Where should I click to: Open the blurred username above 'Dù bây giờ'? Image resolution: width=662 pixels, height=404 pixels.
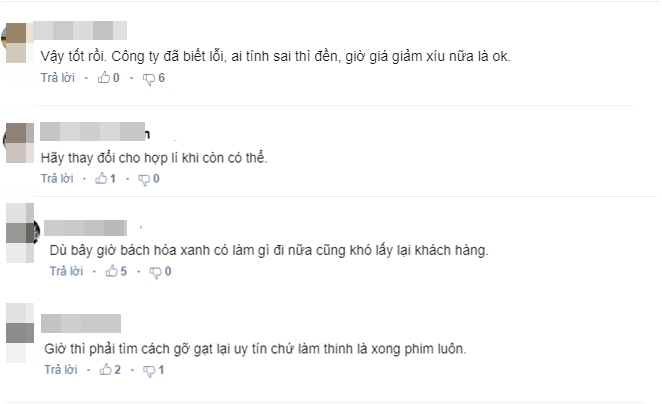(x=85, y=228)
